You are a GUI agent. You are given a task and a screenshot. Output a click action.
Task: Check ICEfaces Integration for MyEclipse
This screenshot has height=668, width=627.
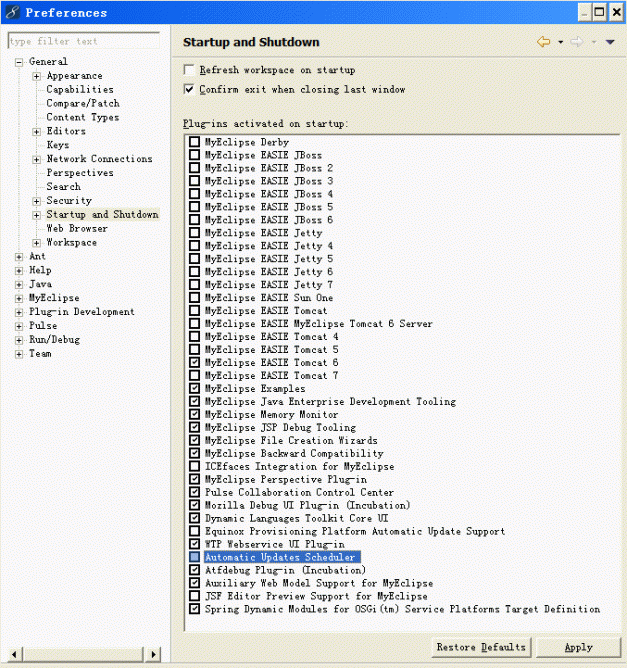pyautogui.click(x=194, y=466)
